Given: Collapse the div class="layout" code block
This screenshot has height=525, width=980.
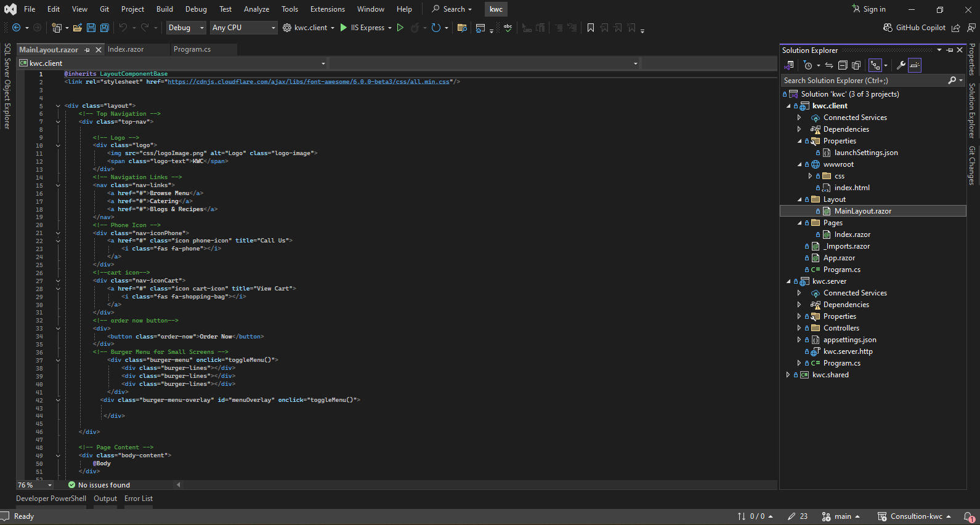Looking at the screenshot, I should click(x=58, y=106).
